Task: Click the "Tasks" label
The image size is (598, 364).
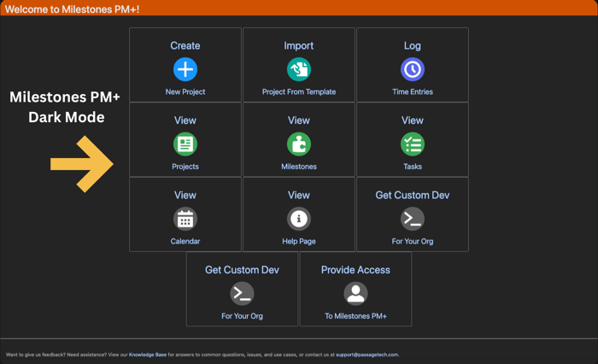Action: [413, 167]
